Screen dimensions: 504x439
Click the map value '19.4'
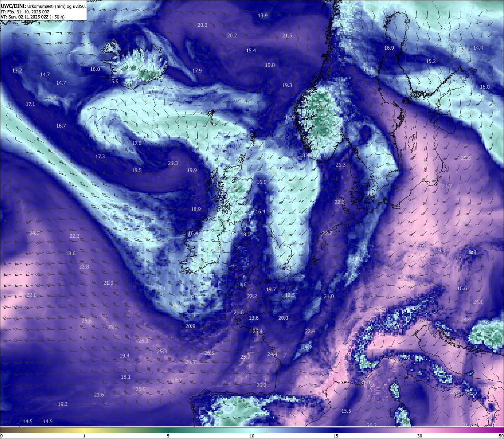124,356
